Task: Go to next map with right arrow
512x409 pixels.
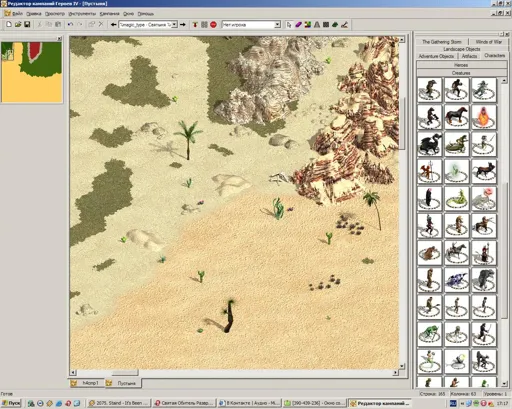Action: tap(183, 25)
